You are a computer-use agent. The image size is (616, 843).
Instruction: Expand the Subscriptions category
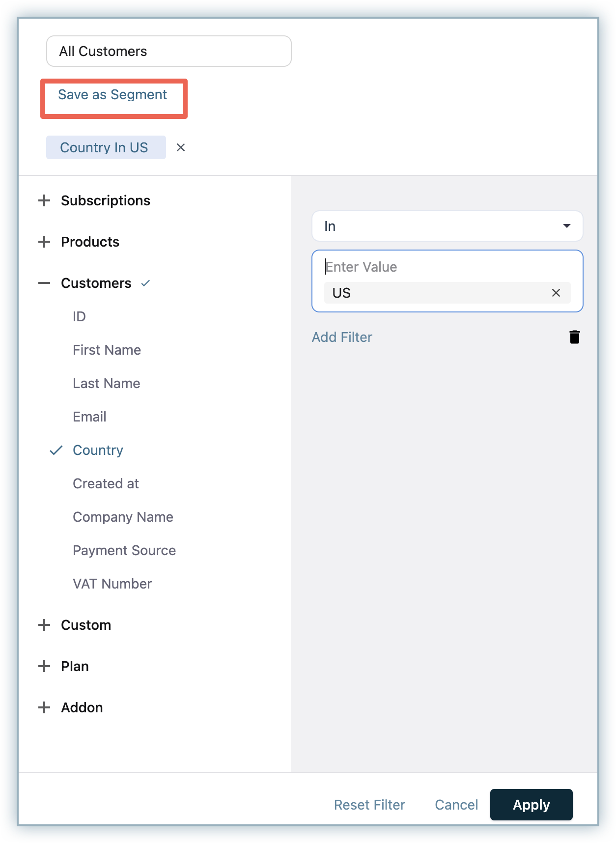point(44,200)
